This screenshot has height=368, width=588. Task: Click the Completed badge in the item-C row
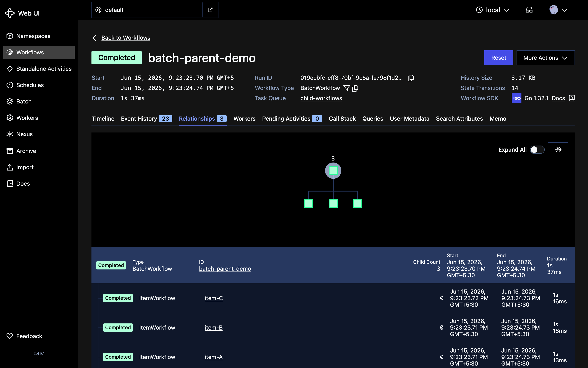[118, 298]
